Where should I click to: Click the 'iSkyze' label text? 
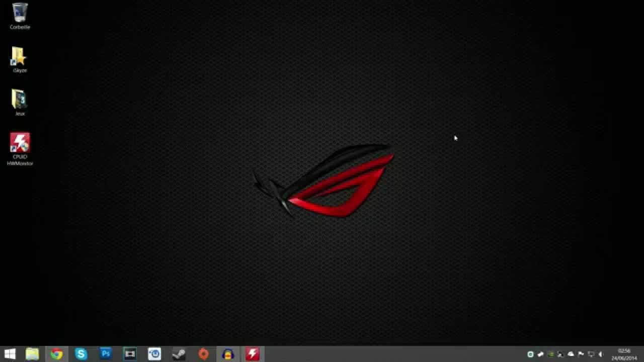[x=20, y=70]
